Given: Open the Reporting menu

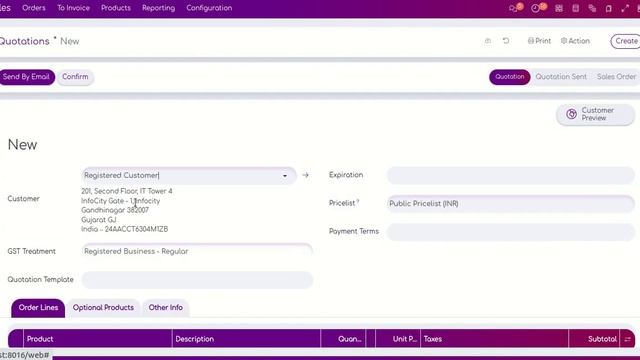Looking at the screenshot, I should coord(158,8).
